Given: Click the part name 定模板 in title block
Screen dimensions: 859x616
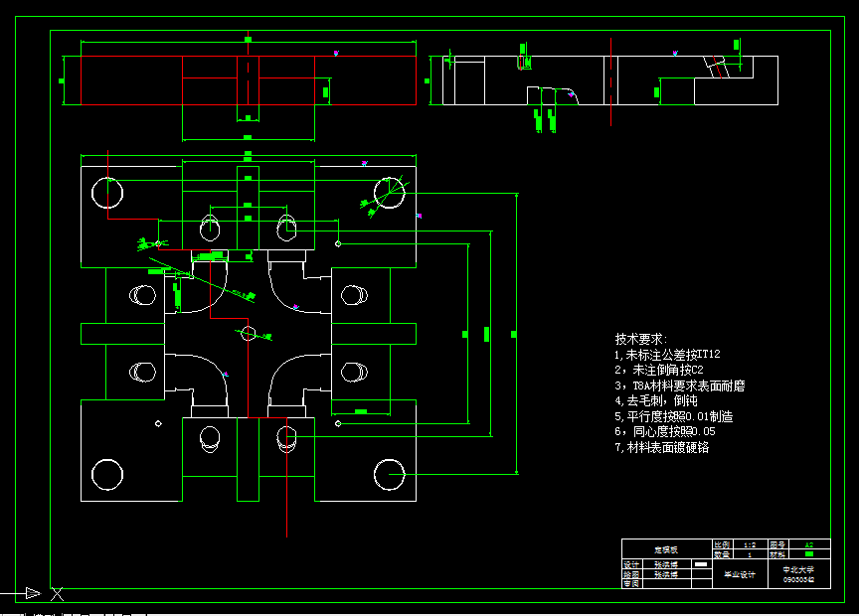Looking at the screenshot, I should (665, 549).
